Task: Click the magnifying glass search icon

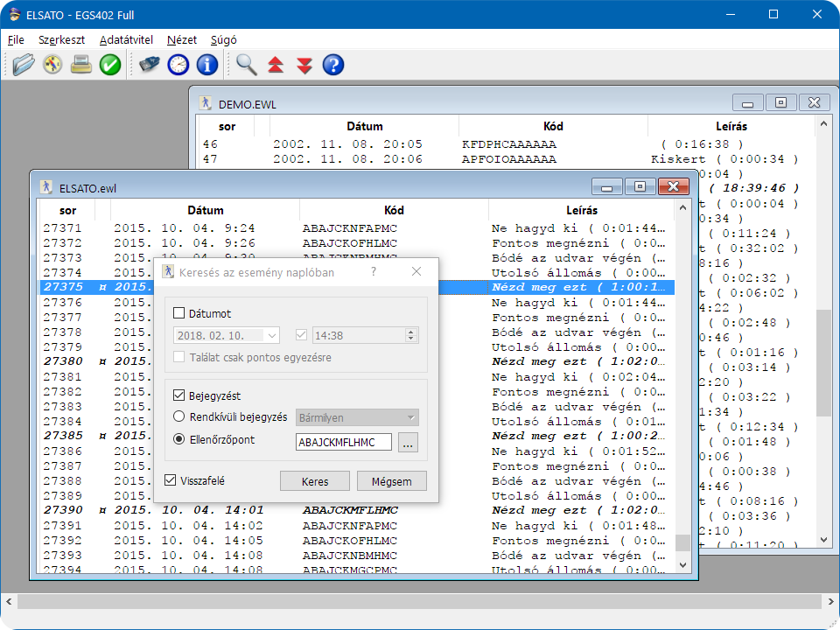Action: pos(247,65)
